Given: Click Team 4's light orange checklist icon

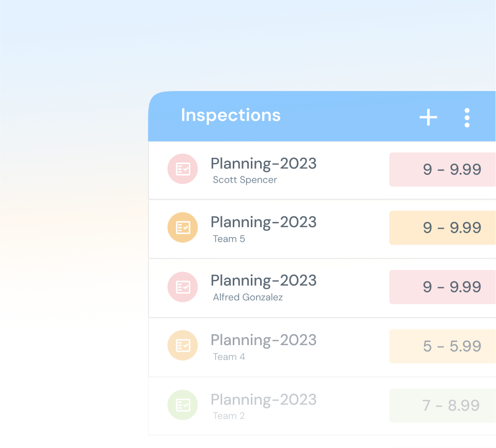Looking at the screenshot, I should pos(183,346).
